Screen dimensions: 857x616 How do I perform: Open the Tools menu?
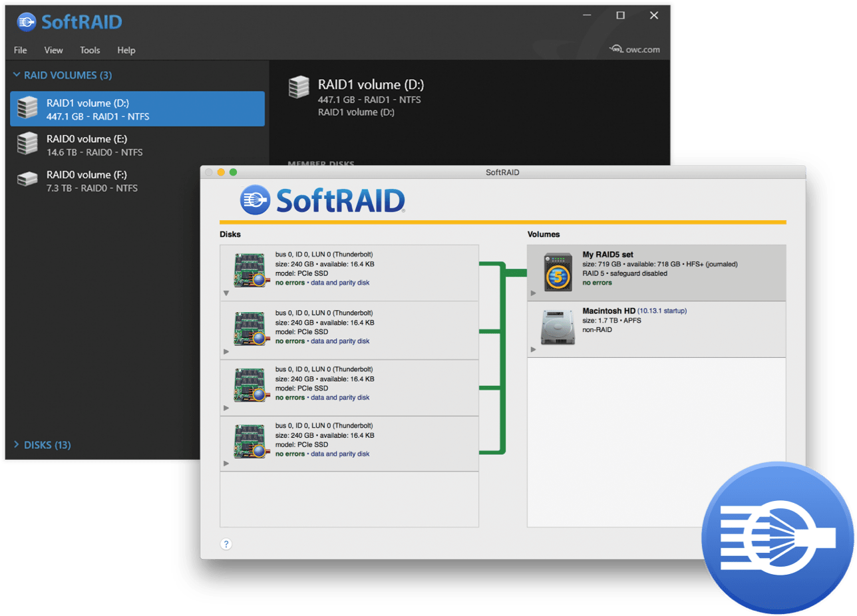click(90, 50)
